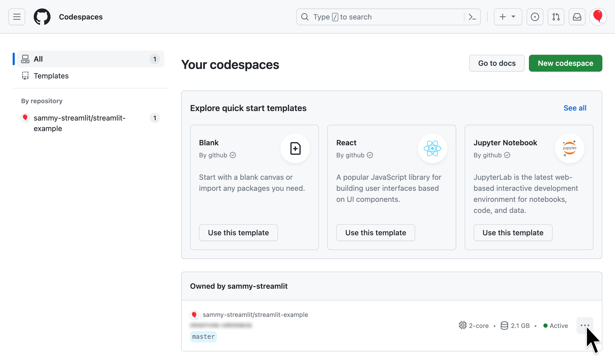Select the Templates tab in sidebar
This screenshot has width=615, height=364.
pos(51,75)
